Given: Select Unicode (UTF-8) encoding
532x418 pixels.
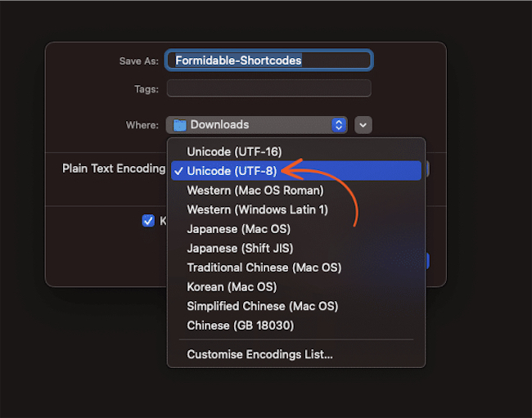Looking at the screenshot, I should click(x=295, y=171).
